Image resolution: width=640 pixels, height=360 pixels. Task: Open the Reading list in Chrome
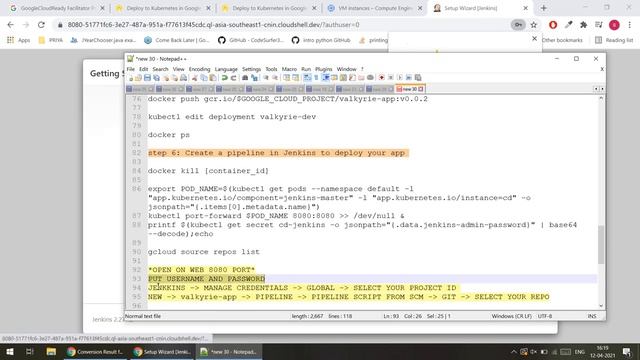coord(614,40)
